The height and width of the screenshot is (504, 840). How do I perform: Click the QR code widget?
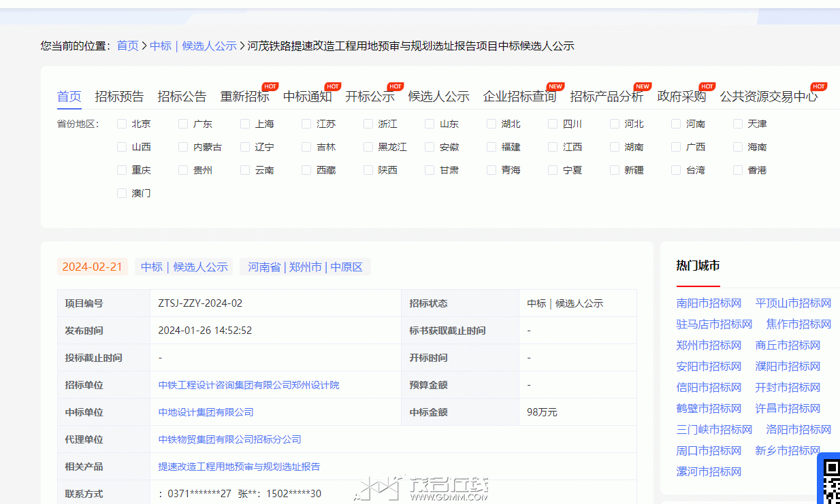pyautogui.click(x=830, y=480)
